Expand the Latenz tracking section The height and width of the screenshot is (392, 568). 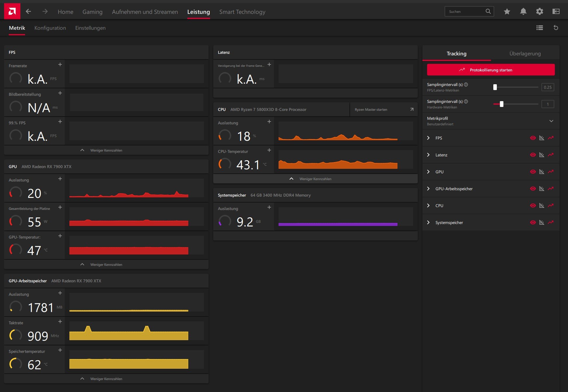pos(428,155)
